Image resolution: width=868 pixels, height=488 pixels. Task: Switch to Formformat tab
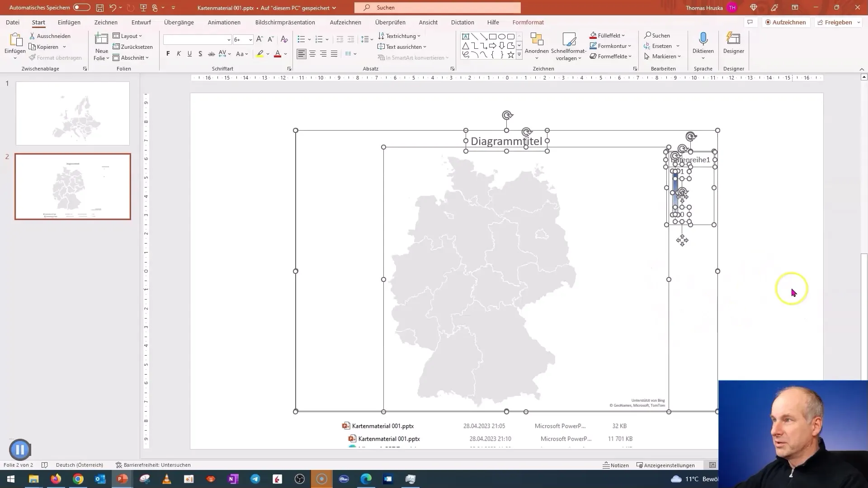528,22
